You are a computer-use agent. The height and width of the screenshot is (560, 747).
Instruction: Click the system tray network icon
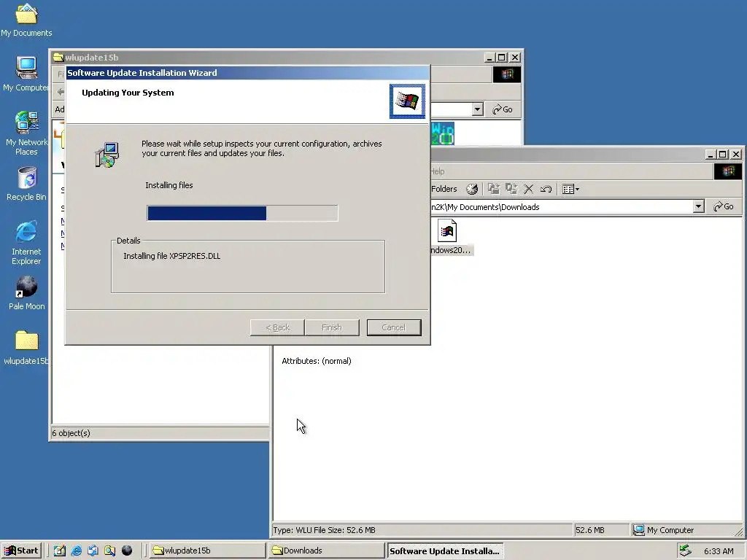(685, 551)
